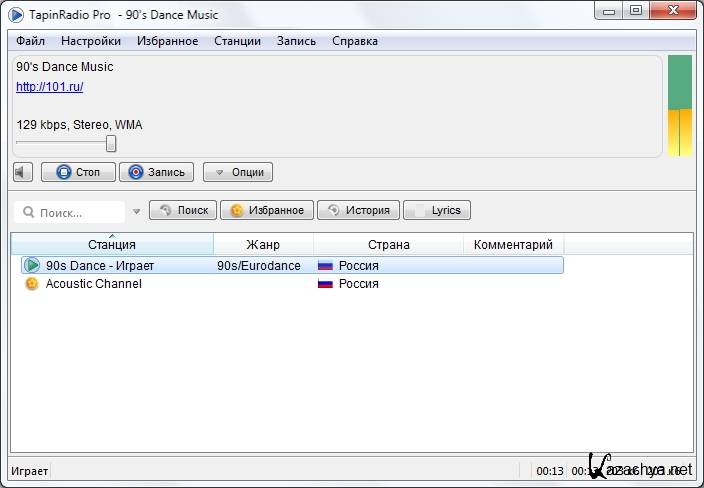Screen dimensions: 704x488
Task: Sort list by the Станция column header
Action: tap(112, 245)
